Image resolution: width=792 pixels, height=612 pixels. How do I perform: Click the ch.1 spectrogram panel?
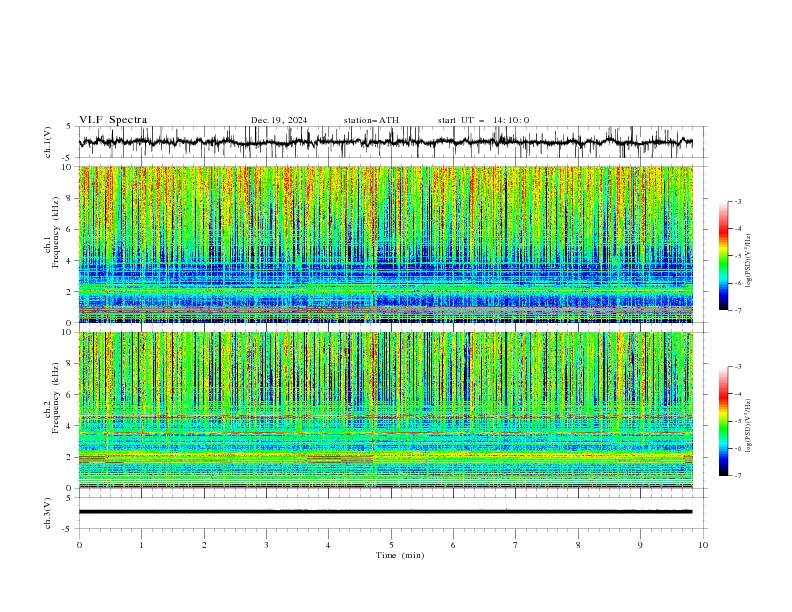click(385, 244)
